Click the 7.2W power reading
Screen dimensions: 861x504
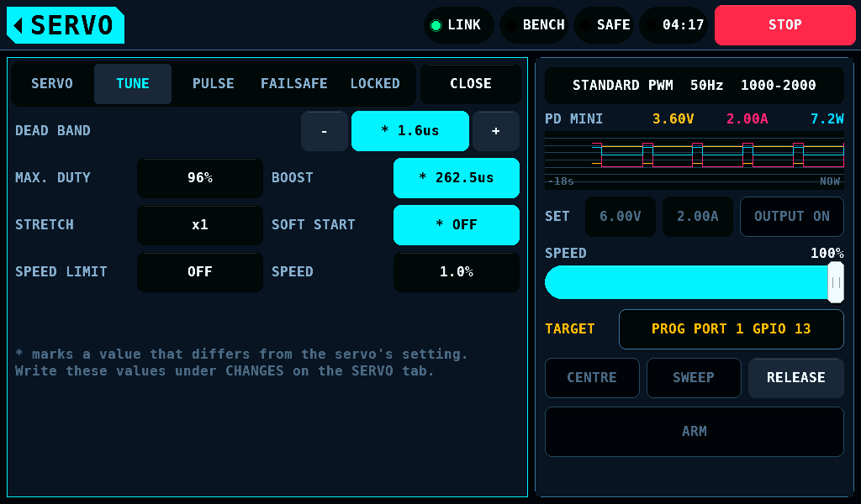[x=827, y=119]
